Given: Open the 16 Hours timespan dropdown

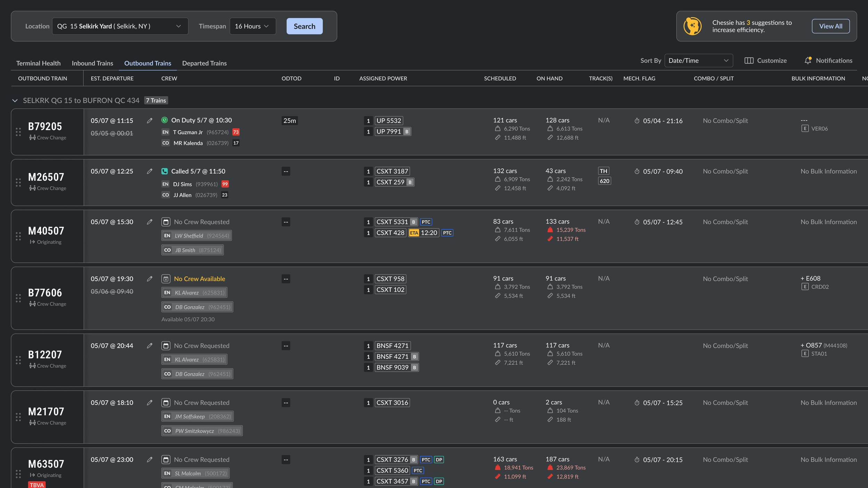Looking at the screenshot, I should [x=252, y=26].
